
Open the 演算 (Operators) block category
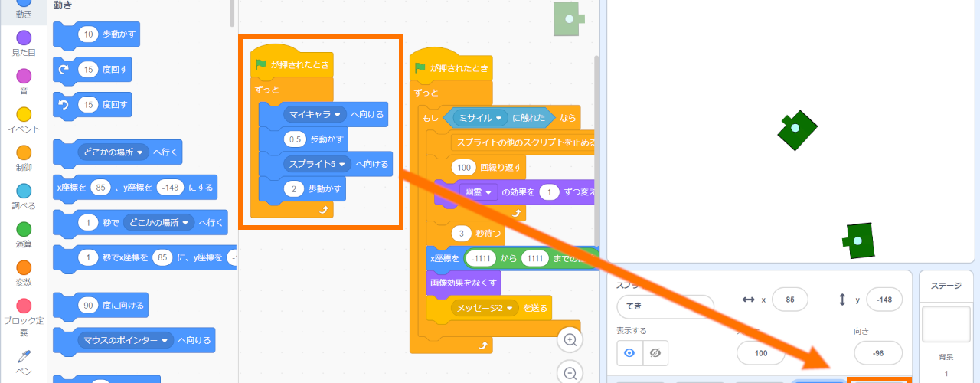(x=24, y=234)
